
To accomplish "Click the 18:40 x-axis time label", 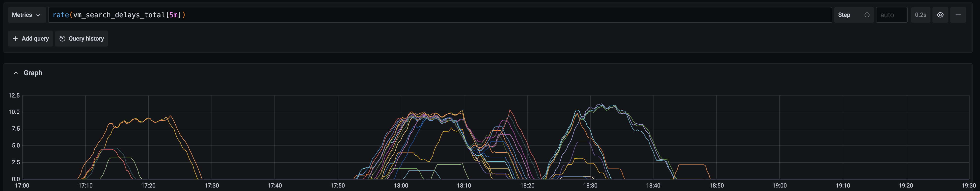I will tap(653, 186).
